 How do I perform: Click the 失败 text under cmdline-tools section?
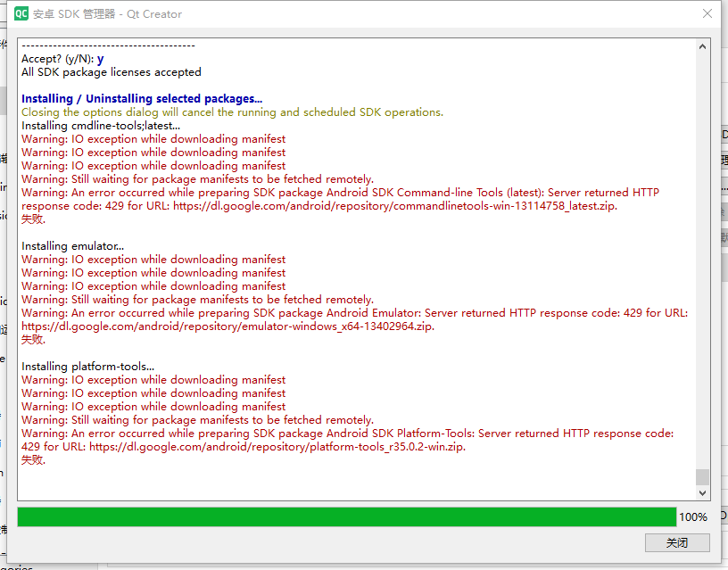click(x=33, y=219)
